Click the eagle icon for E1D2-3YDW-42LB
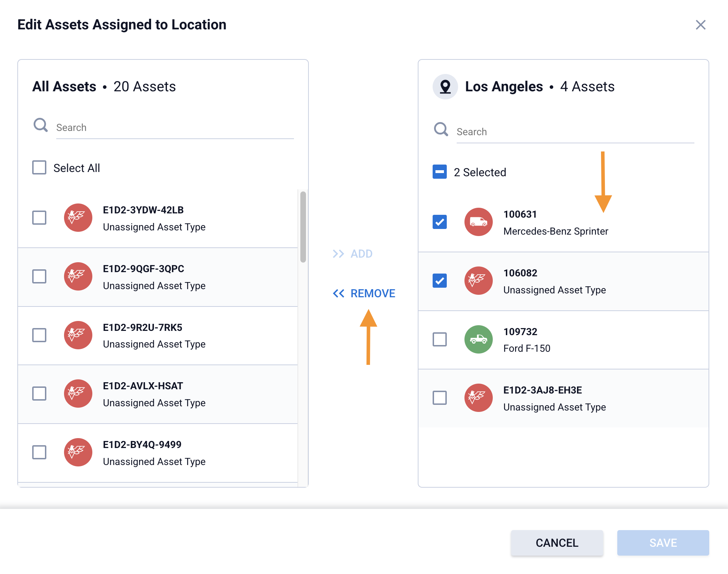Image resolution: width=728 pixels, height=574 pixels. point(78,218)
